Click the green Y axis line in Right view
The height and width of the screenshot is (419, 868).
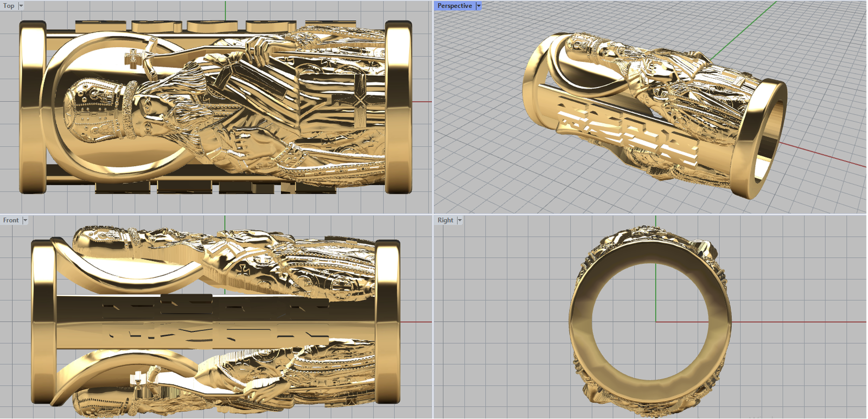[656, 293]
